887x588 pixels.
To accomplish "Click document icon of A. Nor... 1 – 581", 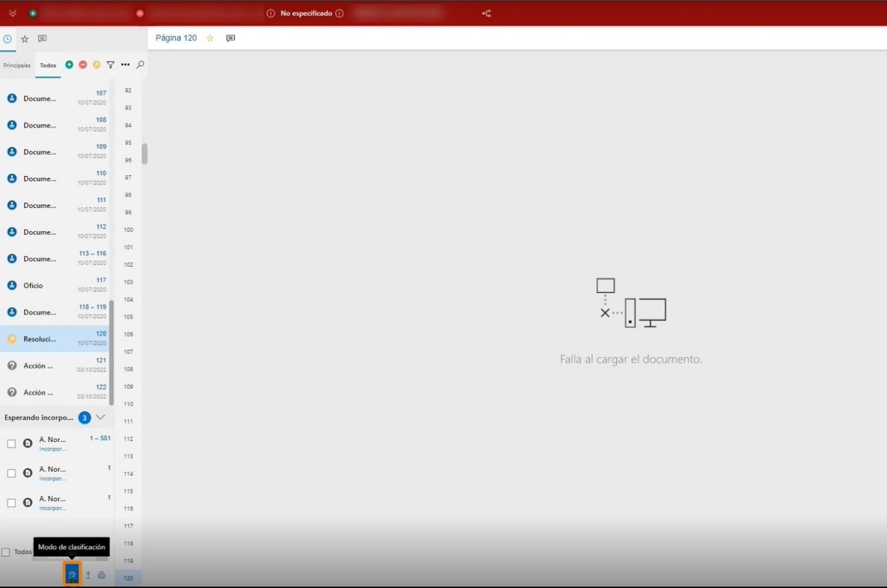I will (x=28, y=443).
